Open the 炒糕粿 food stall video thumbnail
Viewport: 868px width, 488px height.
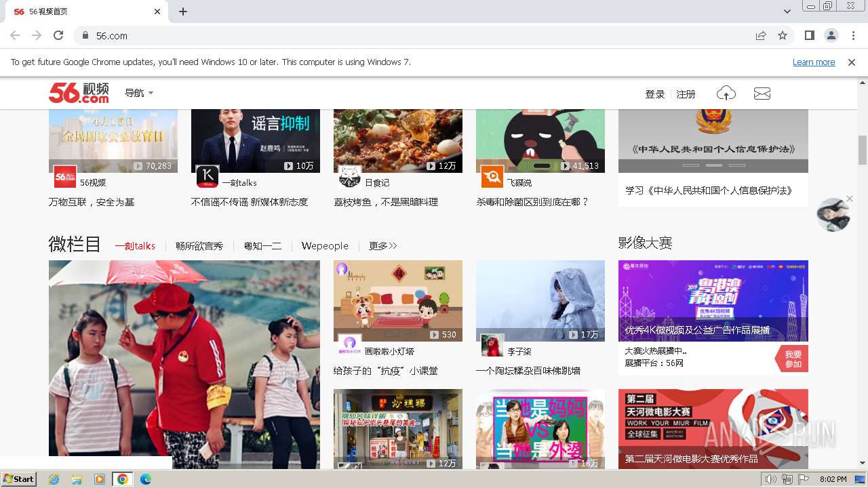coord(398,428)
